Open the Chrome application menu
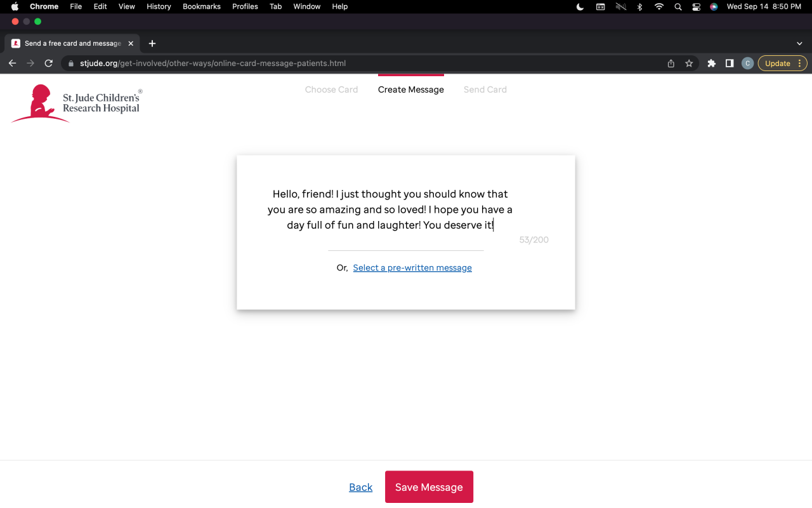The width and height of the screenshot is (812, 508). click(x=44, y=6)
